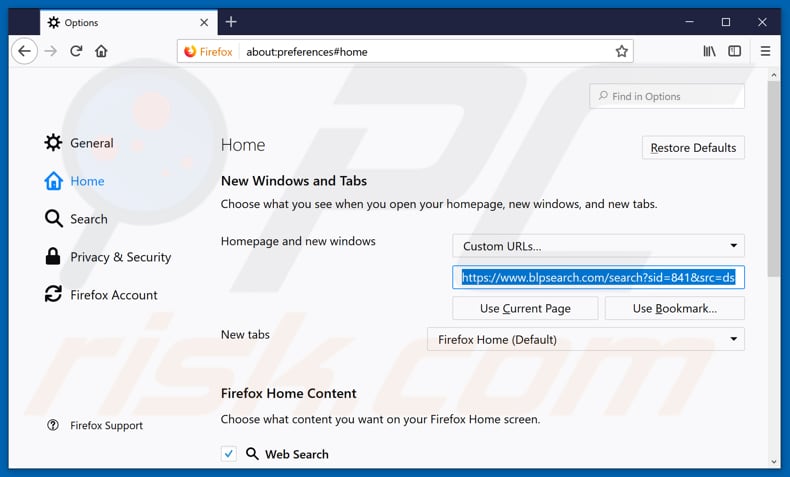Image resolution: width=790 pixels, height=477 pixels.
Task: Open the Search preferences category
Action: tap(76, 219)
